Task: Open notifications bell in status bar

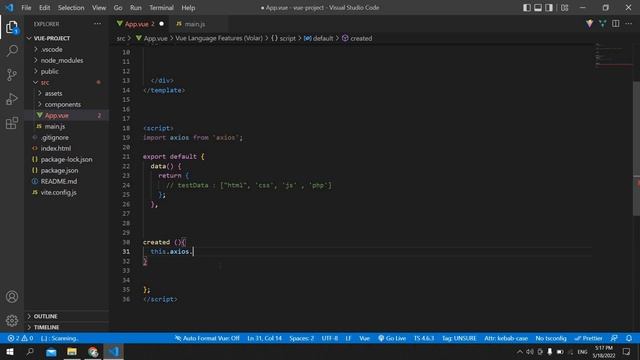Action: [x=629, y=338]
